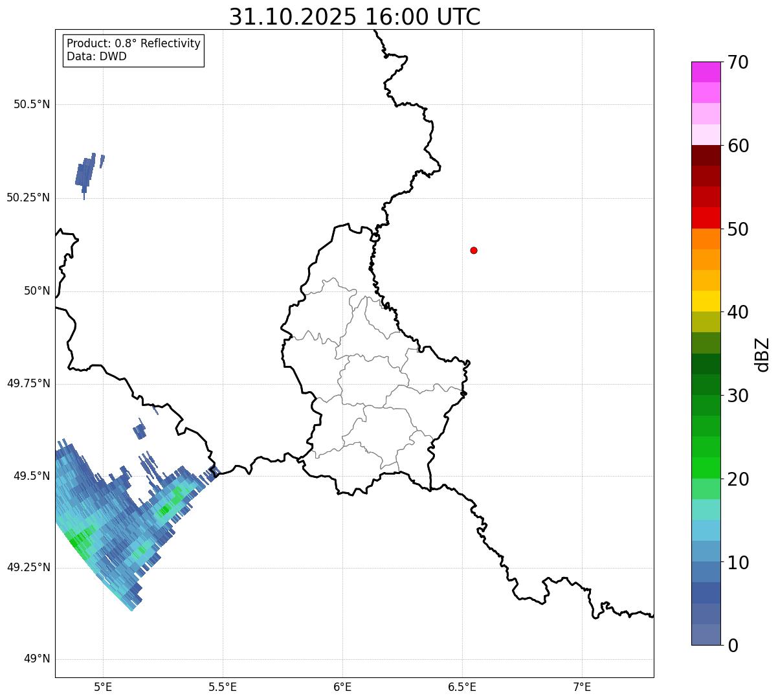This screenshot has height=700, width=778.
Task: Click the colorbar tick label 10
Action: [x=738, y=562]
